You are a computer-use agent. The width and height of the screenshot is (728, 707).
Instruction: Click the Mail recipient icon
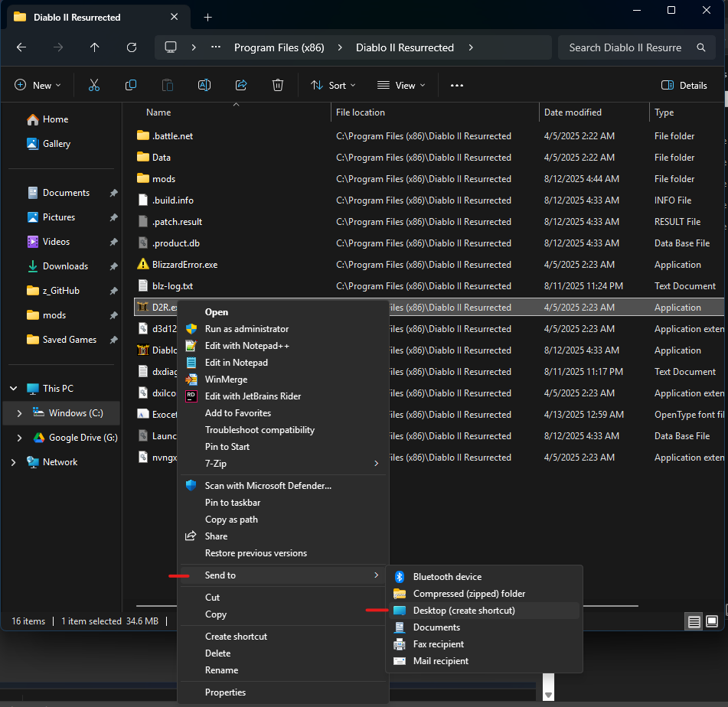click(x=400, y=661)
